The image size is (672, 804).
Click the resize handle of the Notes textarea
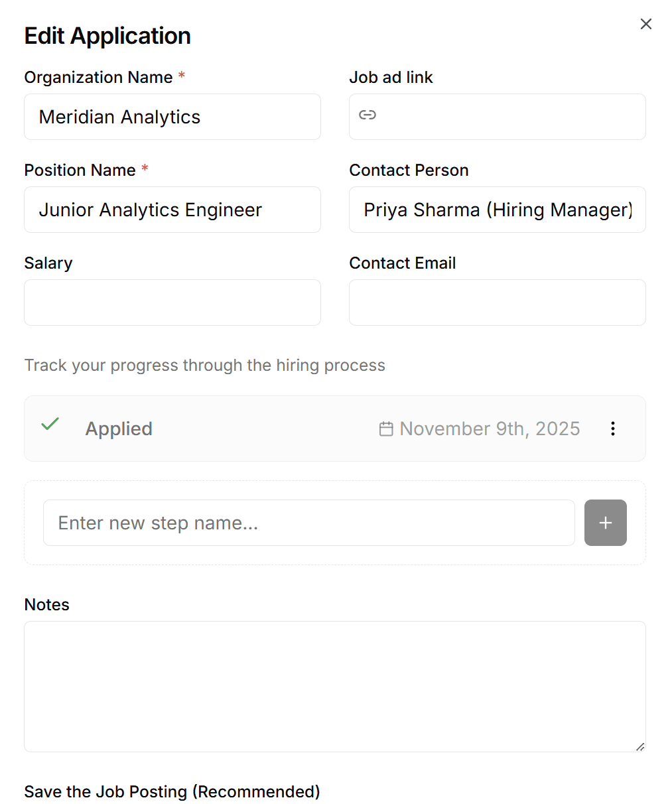(641, 748)
